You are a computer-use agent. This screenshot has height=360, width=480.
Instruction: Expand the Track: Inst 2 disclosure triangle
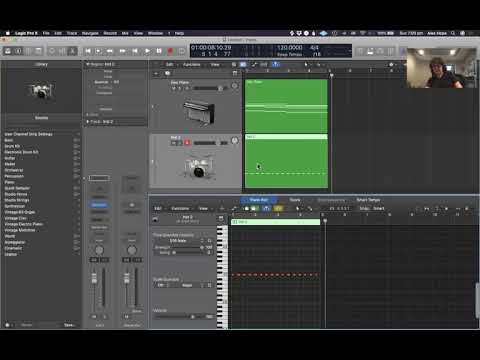(88, 122)
